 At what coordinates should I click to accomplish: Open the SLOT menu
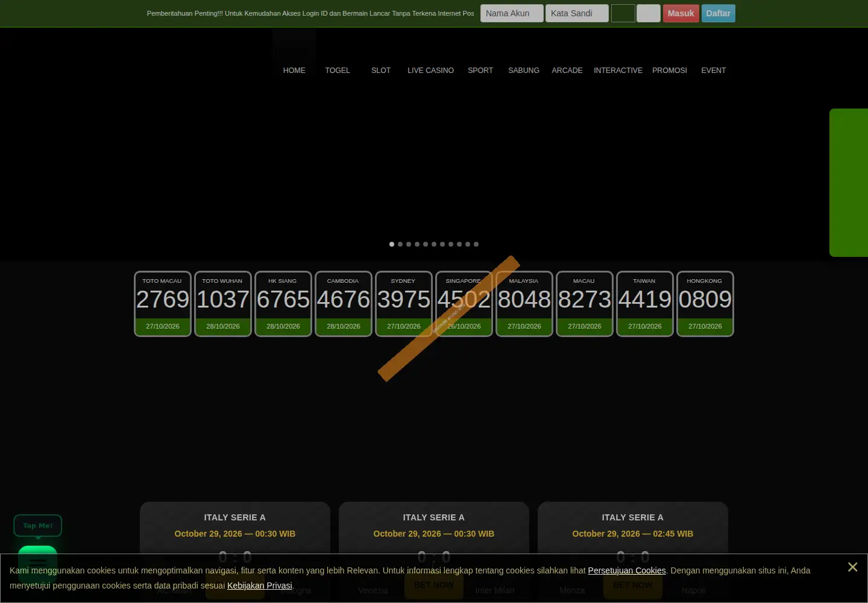pos(381,71)
